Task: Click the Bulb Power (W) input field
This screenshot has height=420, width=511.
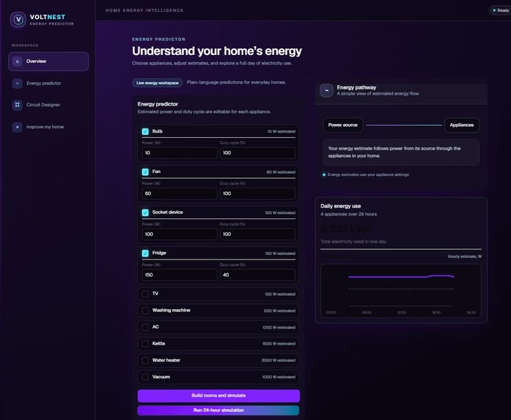Action: point(180,152)
